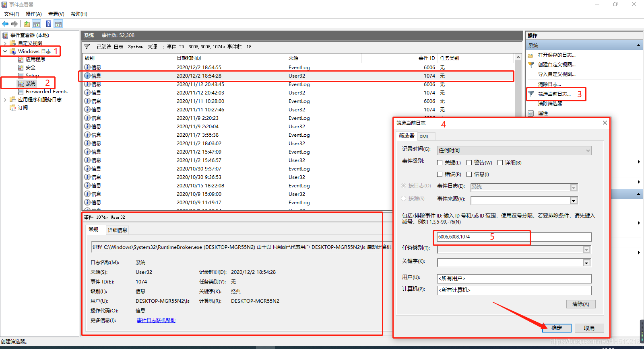Click 清除筛选器 in the actions pane
This screenshot has width=644, height=349.
coord(550,104)
